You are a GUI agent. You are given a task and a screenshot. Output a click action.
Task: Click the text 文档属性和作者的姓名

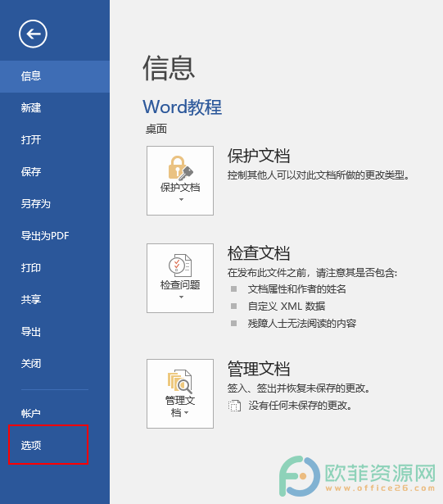coord(296,289)
